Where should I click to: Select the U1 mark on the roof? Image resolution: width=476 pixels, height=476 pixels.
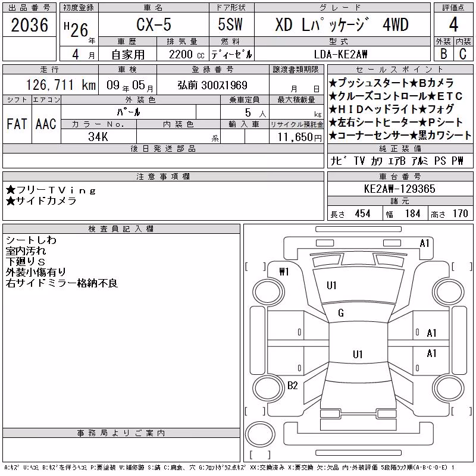(358, 354)
